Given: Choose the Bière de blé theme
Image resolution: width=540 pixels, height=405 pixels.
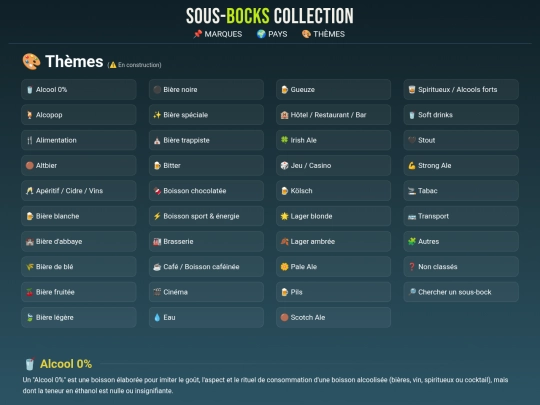Looking at the screenshot, I should [79, 267].
